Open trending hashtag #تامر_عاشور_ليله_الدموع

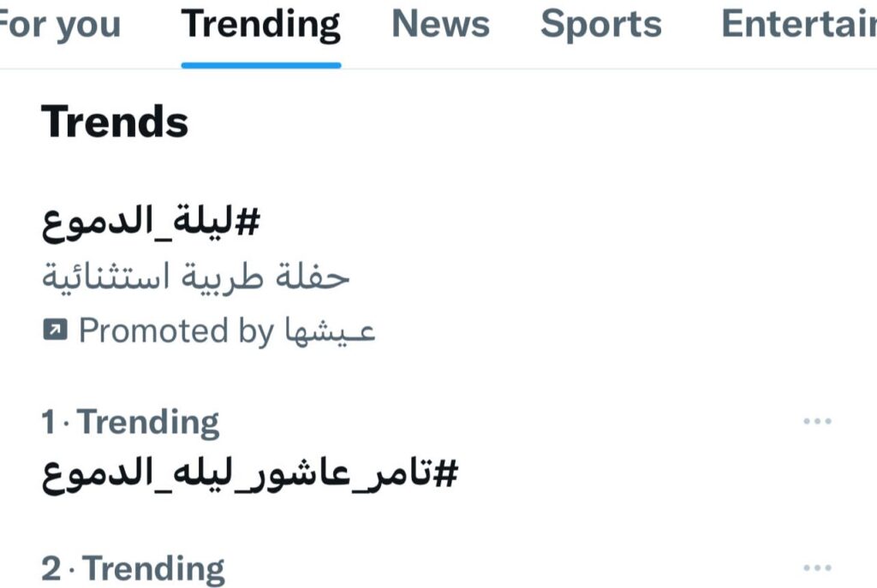249,475
